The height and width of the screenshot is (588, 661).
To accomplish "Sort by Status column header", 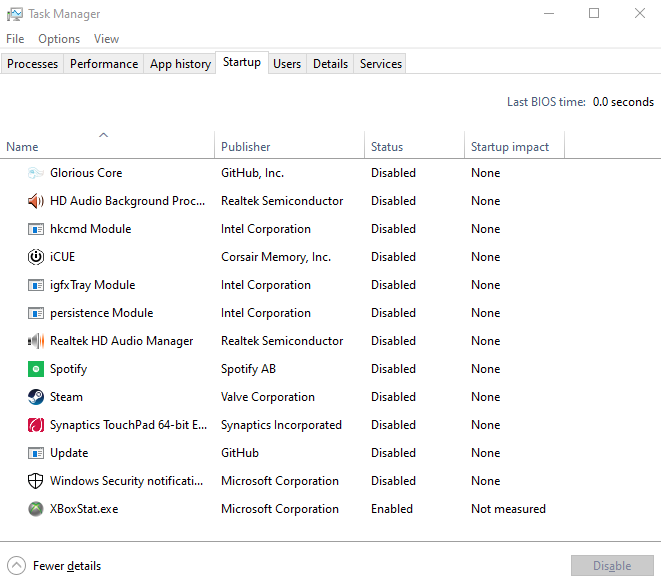I will coord(387,147).
